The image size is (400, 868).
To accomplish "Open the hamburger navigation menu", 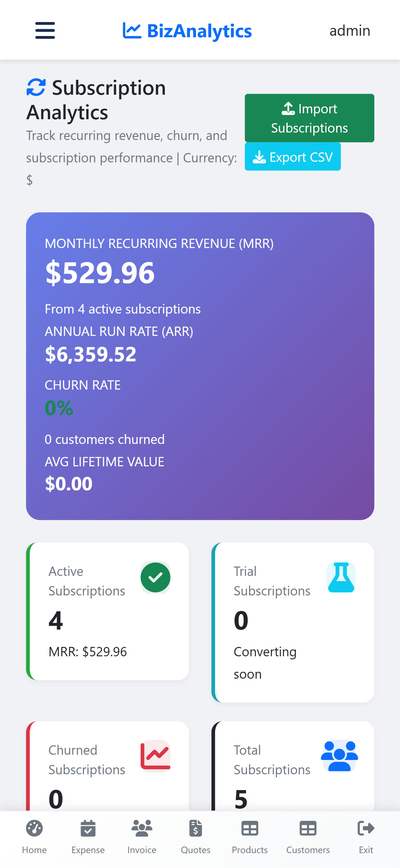I will pyautogui.click(x=45, y=30).
